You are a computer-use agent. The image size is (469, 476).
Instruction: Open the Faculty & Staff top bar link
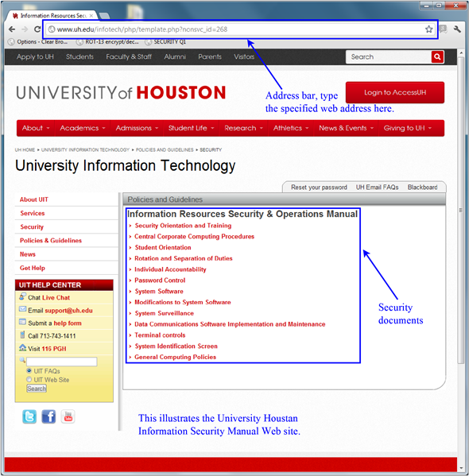pyautogui.click(x=129, y=56)
